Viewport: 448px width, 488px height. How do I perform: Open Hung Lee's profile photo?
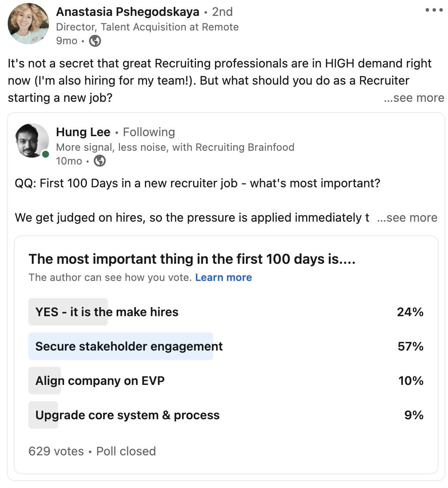point(32,140)
